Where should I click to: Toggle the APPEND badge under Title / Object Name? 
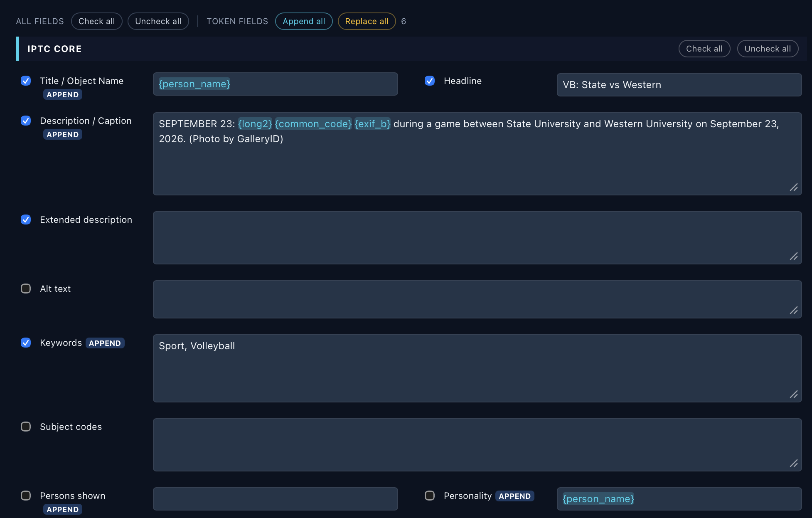[x=63, y=95]
